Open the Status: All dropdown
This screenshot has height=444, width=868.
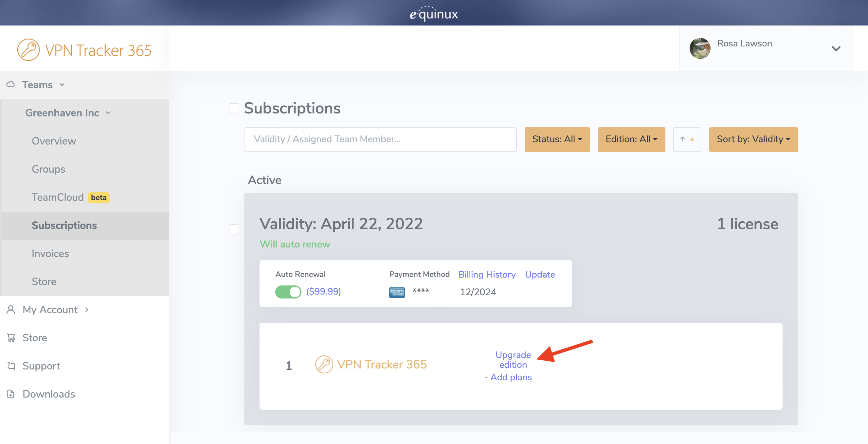click(557, 139)
